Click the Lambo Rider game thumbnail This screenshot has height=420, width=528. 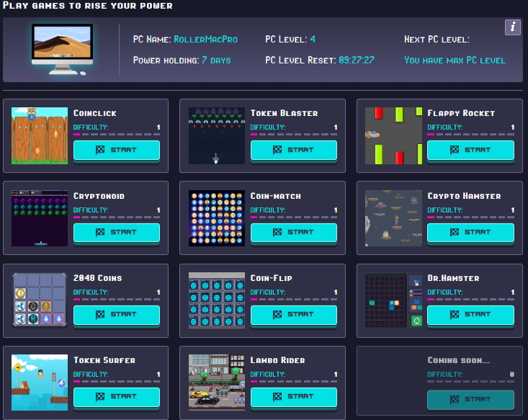[216, 383]
